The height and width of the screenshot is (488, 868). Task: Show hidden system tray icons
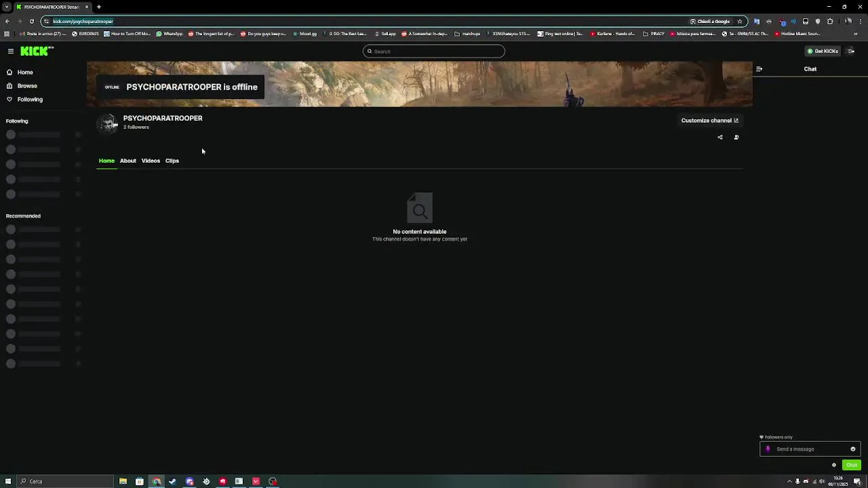pyautogui.click(x=789, y=481)
